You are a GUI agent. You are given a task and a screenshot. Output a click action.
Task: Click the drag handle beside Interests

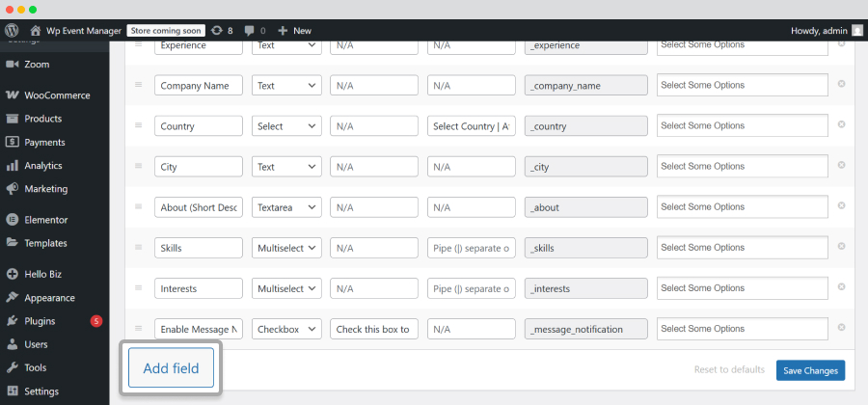[138, 287]
